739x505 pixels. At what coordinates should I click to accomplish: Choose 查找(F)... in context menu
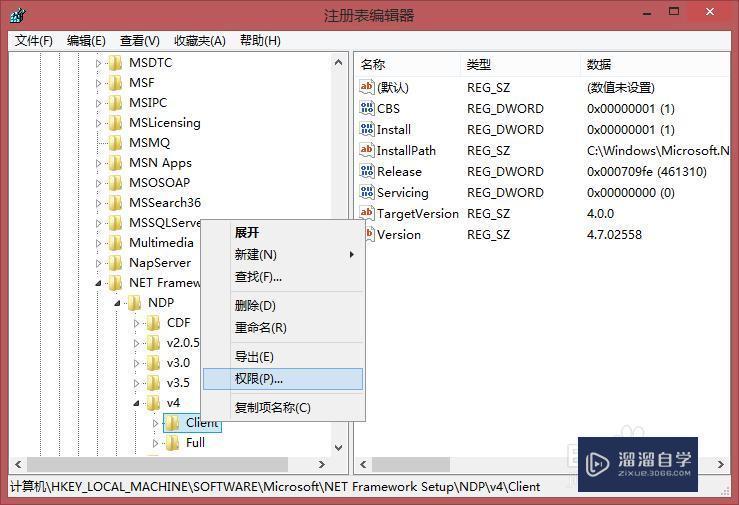pos(283,277)
